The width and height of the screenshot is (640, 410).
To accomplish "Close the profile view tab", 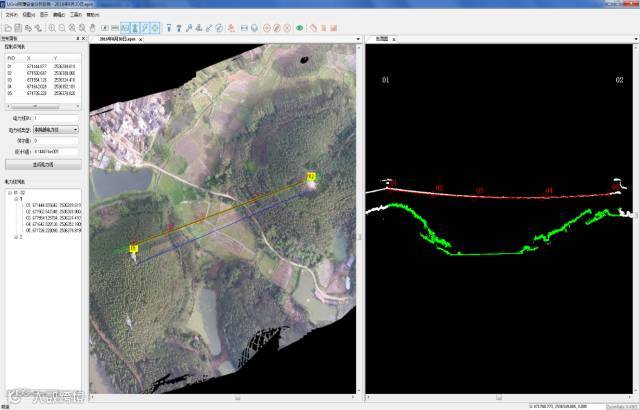I will click(394, 40).
